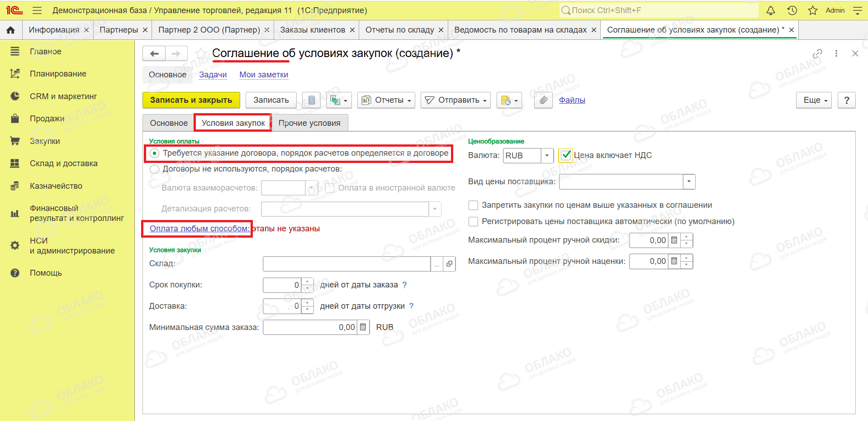Click the Записать button

pos(271,100)
